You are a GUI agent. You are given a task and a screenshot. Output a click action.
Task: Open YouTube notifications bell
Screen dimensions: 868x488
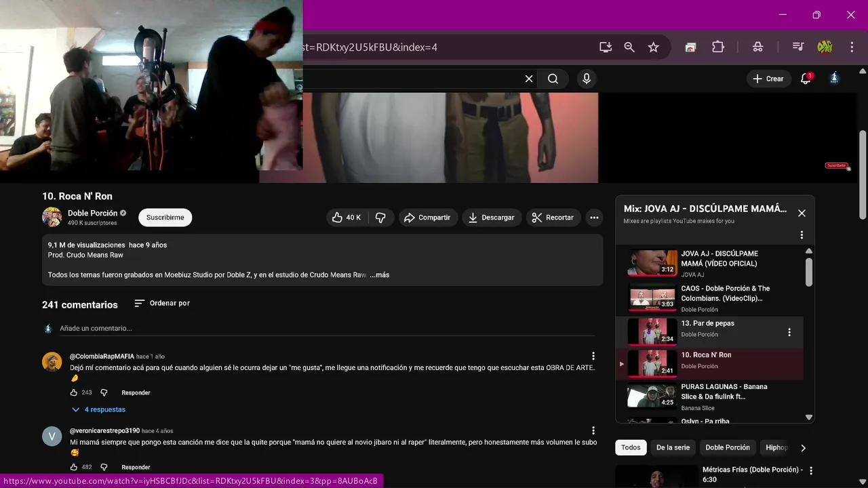[x=806, y=79]
